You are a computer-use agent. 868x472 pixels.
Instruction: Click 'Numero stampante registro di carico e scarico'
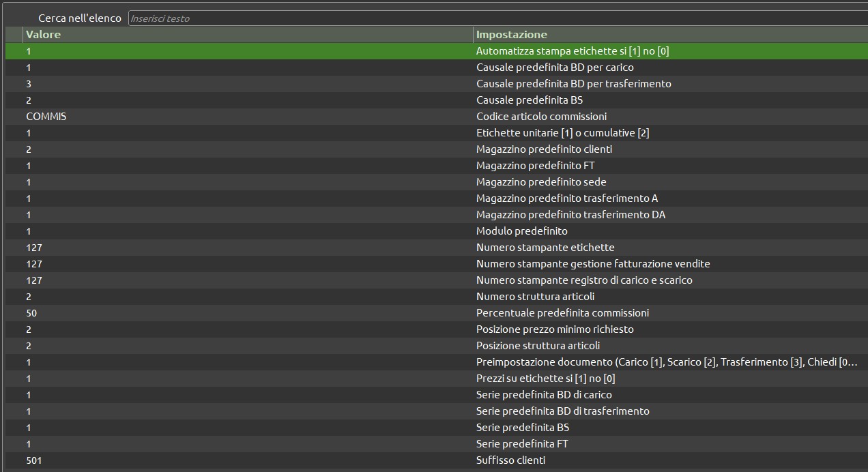tap(584, 280)
